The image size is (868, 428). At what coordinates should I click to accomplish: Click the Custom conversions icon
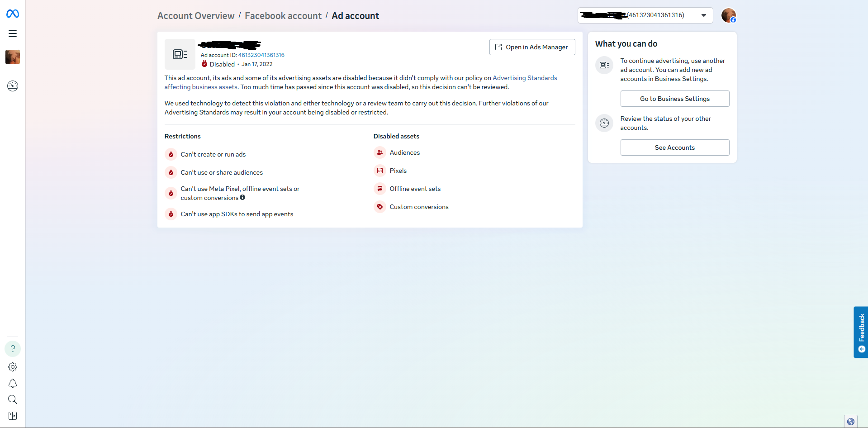click(380, 207)
